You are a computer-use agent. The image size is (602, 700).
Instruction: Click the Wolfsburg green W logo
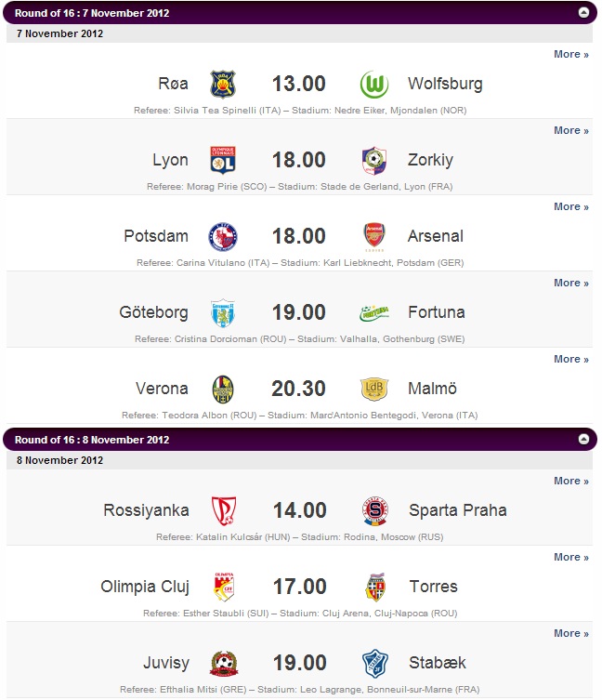click(374, 84)
